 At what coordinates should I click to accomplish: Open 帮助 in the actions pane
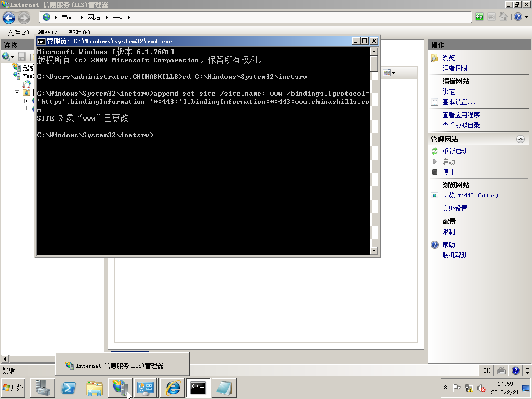click(x=448, y=245)
